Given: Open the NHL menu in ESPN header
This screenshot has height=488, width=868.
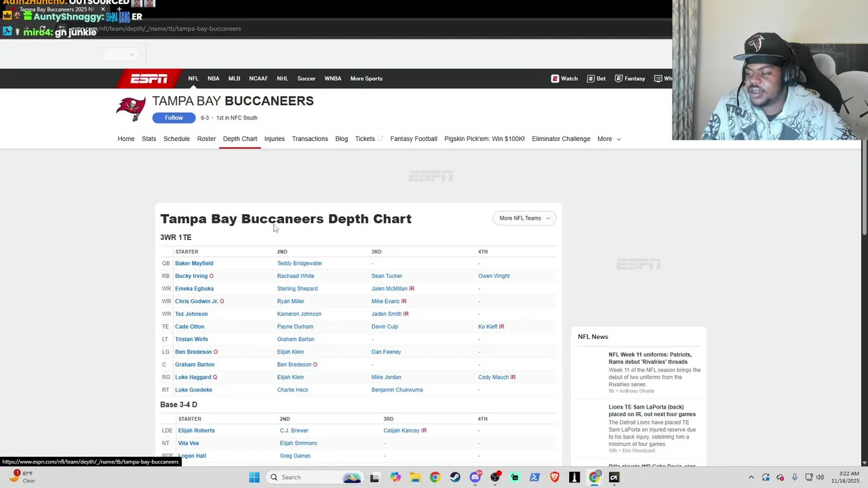Looking at the screenshot, I should coord(282,79).
